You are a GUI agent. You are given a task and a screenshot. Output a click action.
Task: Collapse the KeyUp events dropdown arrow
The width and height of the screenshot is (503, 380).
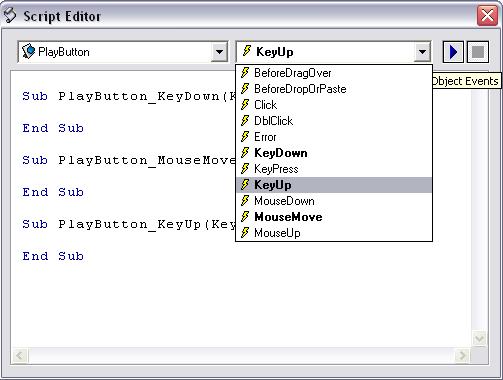pos(422,52)
